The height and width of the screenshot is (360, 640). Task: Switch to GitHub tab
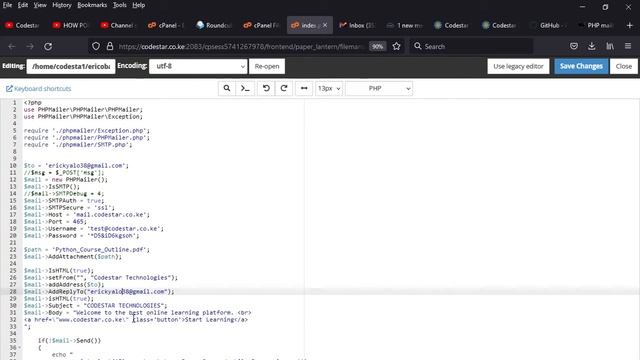(x=548, y=25)
